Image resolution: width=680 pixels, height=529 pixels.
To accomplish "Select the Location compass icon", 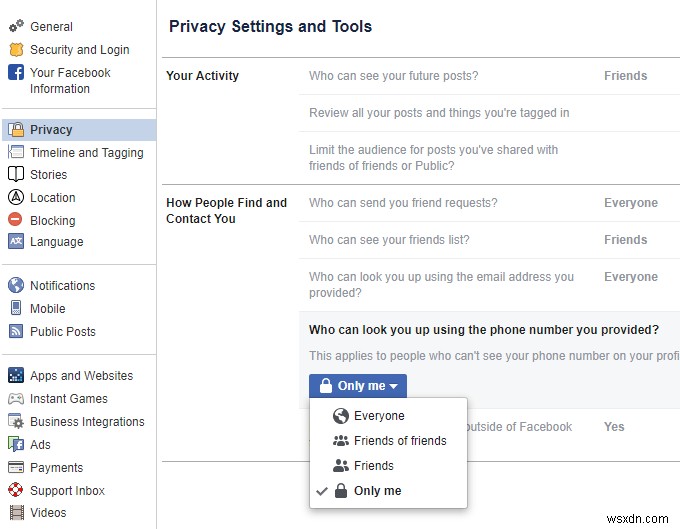I will click(16, 197).
